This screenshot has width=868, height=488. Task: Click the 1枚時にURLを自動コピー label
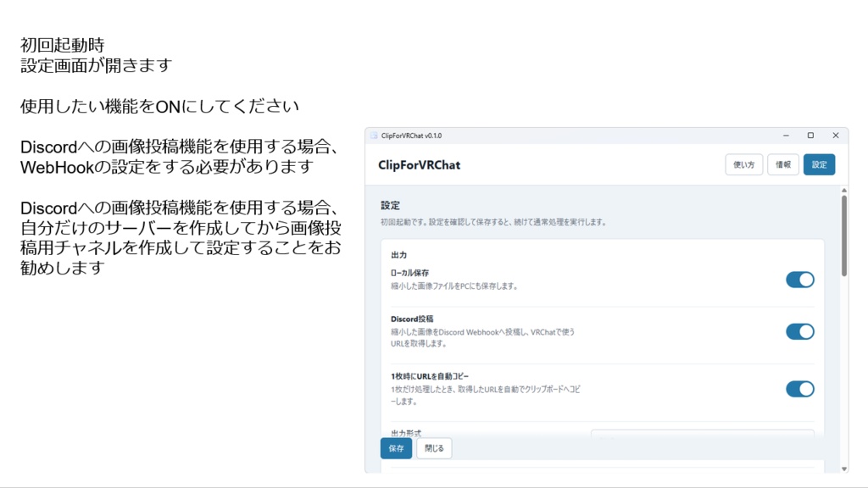pyautogui.click(x=430, y=376)
